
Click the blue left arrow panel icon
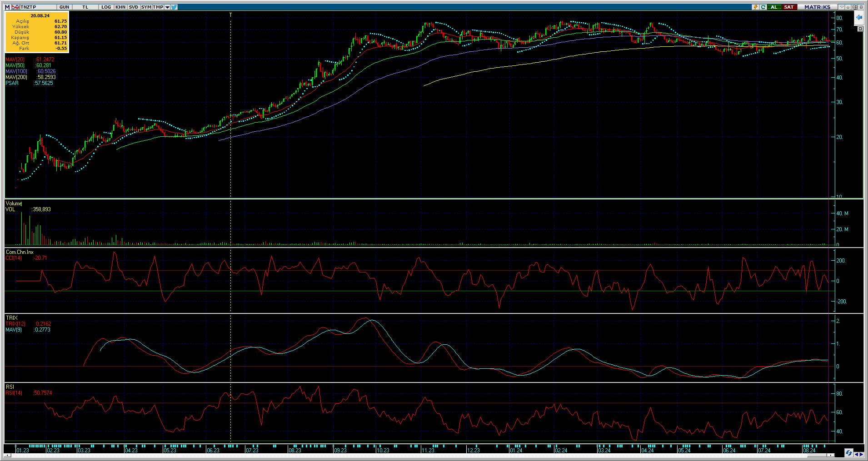pos(859,17)
